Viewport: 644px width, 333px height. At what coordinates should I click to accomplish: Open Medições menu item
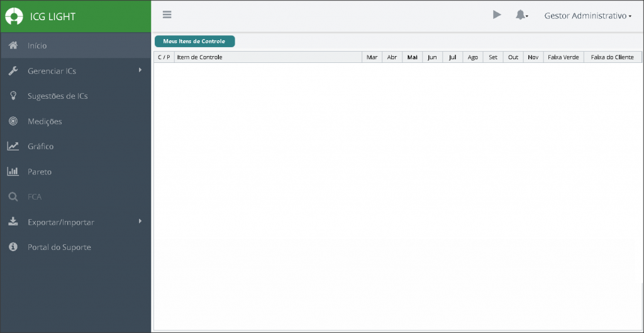tap(75, 121)
